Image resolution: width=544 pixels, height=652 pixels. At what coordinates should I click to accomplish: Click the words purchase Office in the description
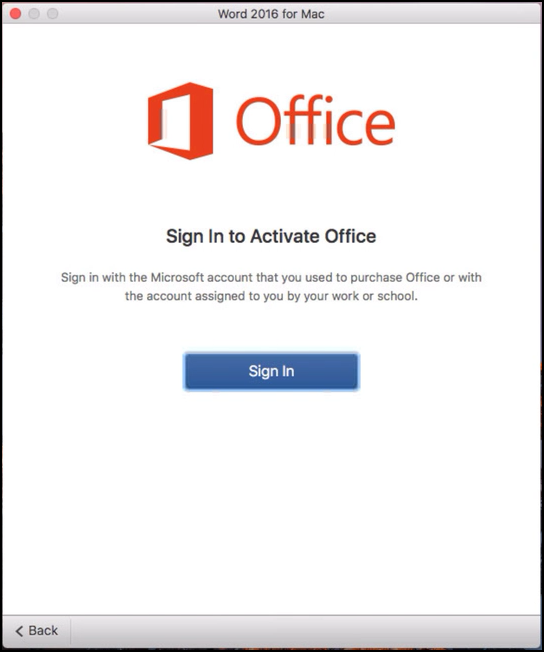pos(395,277)
